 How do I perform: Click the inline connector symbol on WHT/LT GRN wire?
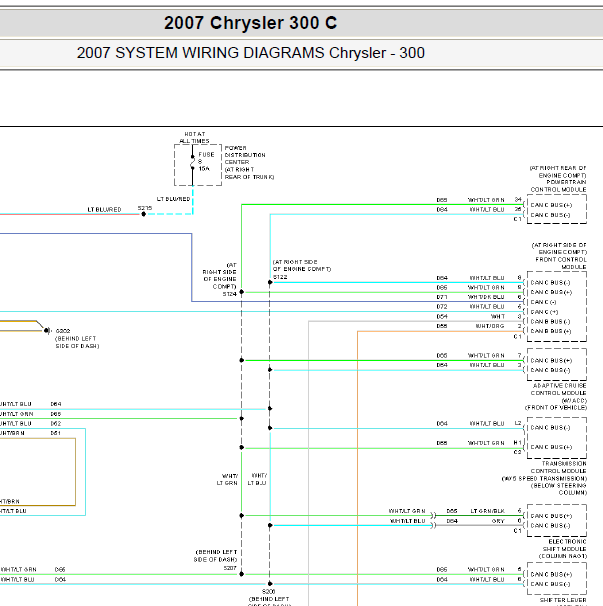point(433,516)
